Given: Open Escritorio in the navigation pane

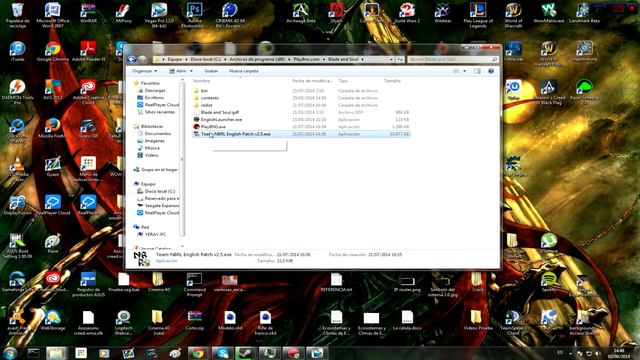Looking at the screenshot, I should (x=154, y=98).
